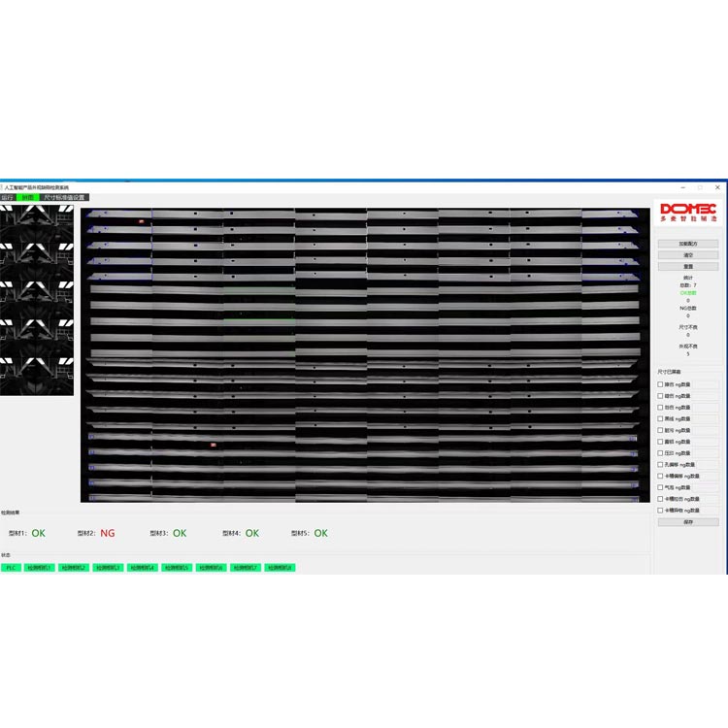728x728 pixels.
Task: Open the 拼图 tab
Action: (28, 197)
